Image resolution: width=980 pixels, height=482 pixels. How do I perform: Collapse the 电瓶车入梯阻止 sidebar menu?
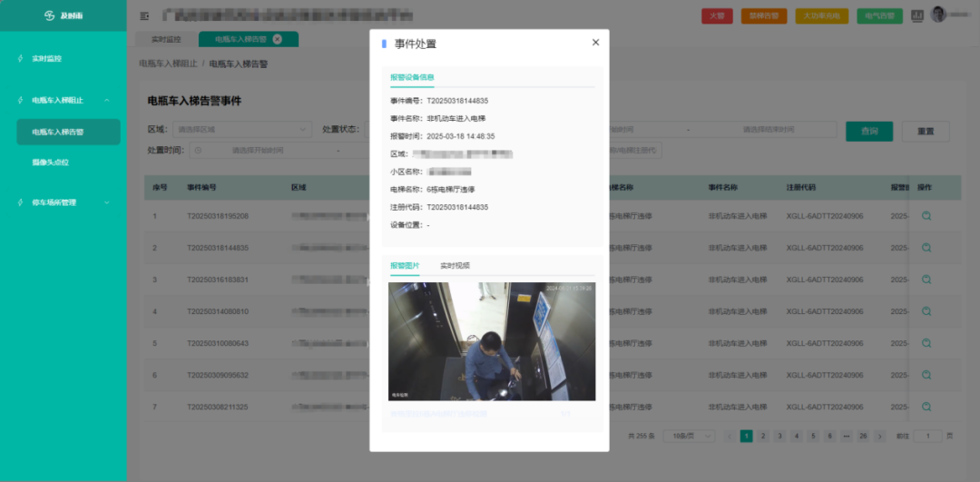(x=106, y=101)
